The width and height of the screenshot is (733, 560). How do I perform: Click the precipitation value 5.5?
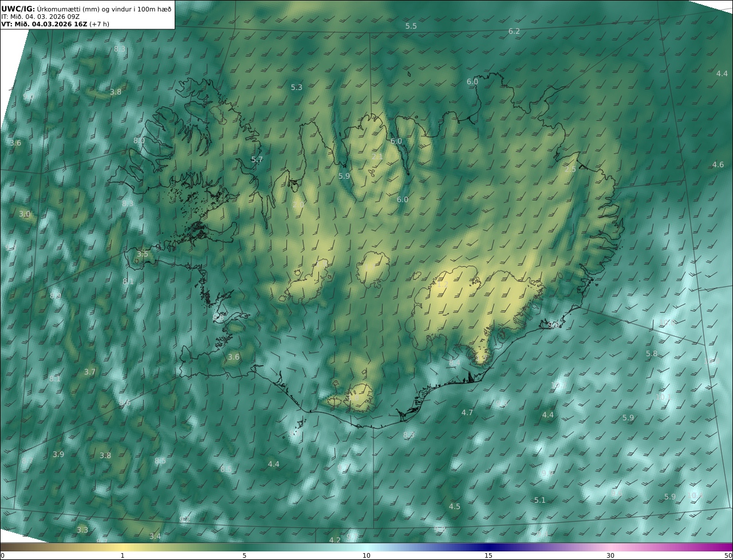(x=411, y=26)
